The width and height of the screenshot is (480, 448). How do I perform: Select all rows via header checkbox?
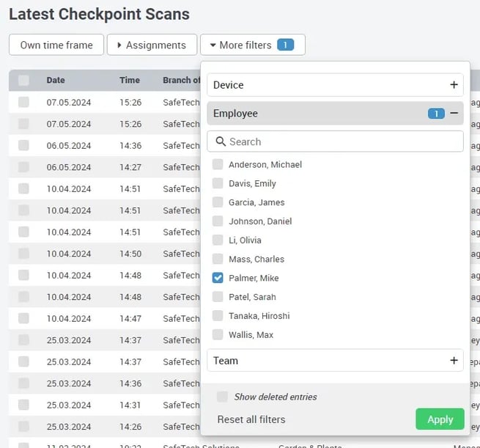click(23, 80)
